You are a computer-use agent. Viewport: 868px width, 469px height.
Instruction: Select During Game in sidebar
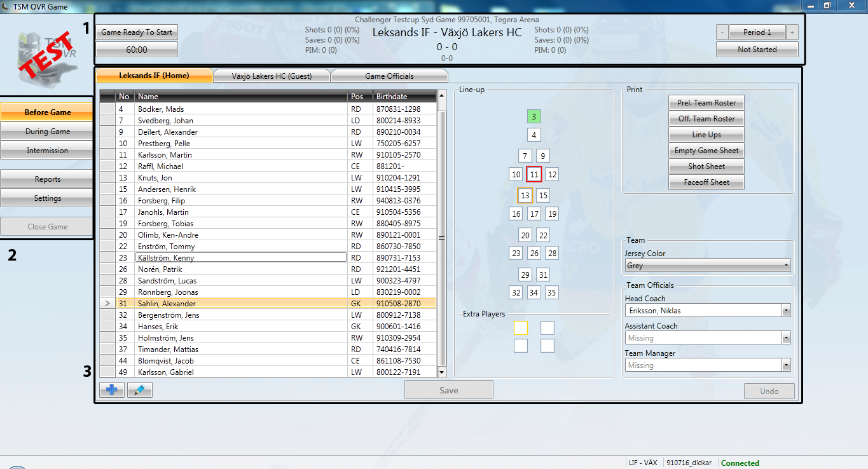click(x=48, y=132)
